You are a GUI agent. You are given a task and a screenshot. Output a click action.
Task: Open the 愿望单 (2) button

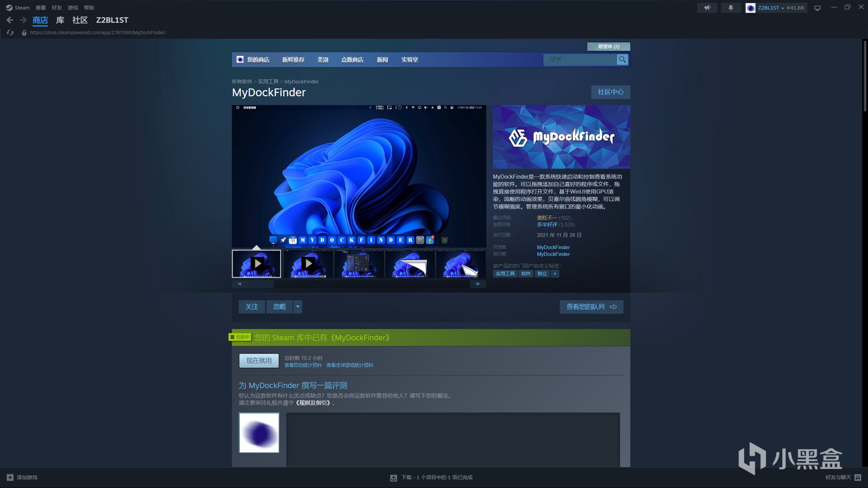609,47
